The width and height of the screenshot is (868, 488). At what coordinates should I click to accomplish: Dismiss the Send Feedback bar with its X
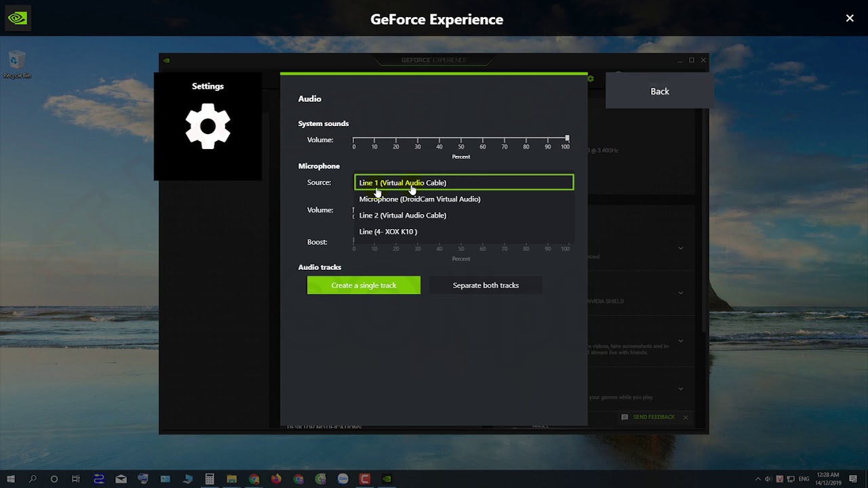point(686,418)
